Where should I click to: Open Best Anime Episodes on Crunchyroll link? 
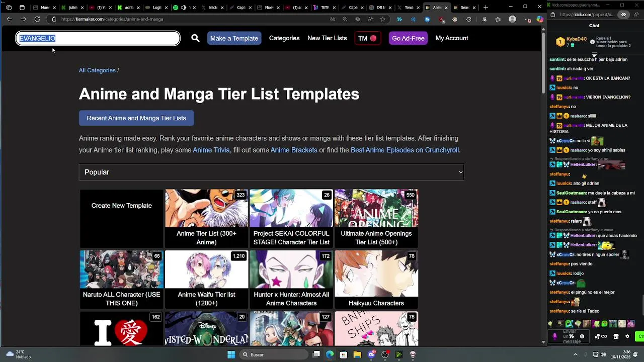(405, 150)
